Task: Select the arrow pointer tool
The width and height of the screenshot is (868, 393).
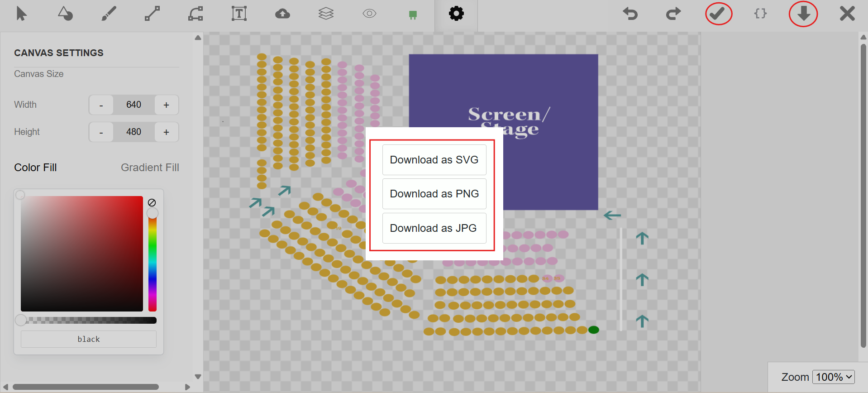Action: click(x=21, y=14)
